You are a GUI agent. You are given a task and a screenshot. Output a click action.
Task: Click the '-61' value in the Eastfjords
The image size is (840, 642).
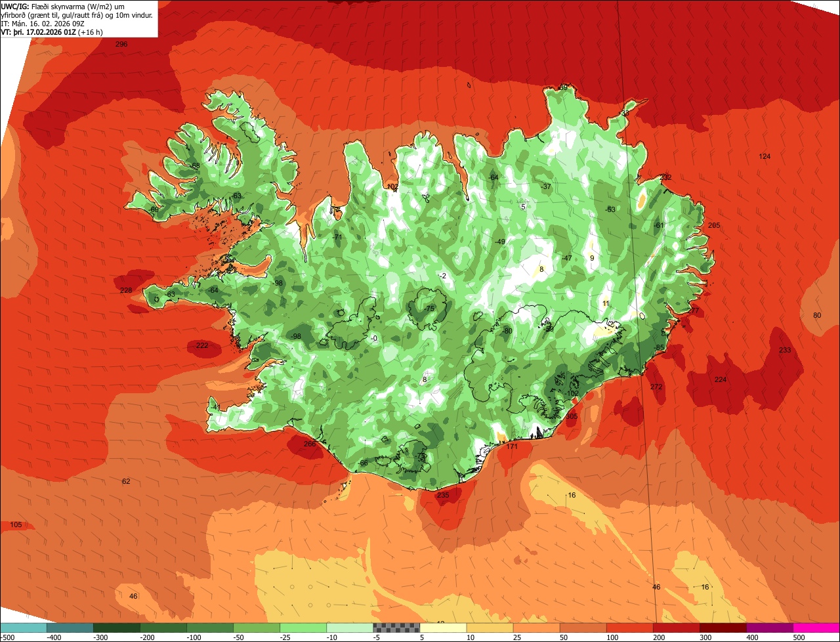659,225
